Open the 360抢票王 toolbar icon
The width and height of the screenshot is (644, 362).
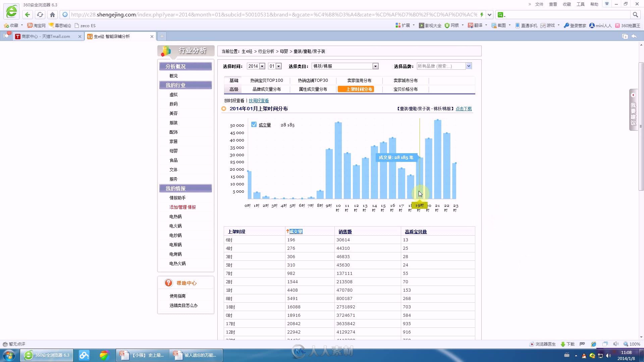tap(627, 25)
